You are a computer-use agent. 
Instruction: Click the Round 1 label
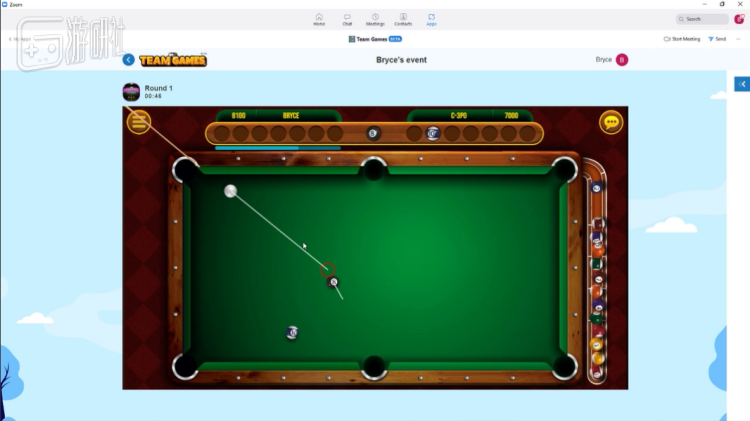pyautogui.click(x=158, y=88)
